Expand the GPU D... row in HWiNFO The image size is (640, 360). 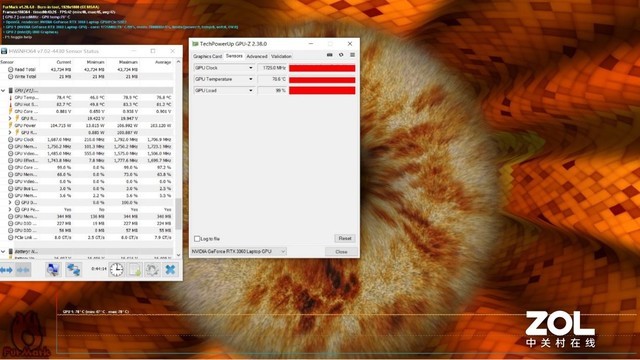click(10, 202)
